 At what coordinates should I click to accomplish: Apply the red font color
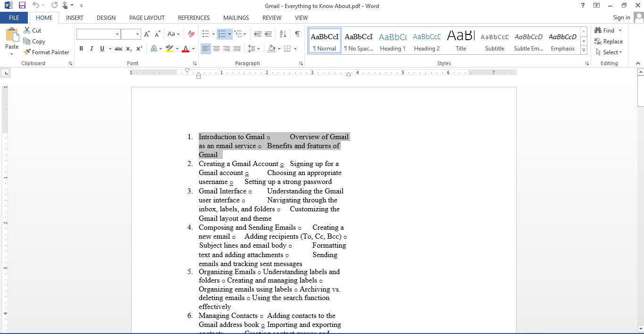tap(186, 49)
